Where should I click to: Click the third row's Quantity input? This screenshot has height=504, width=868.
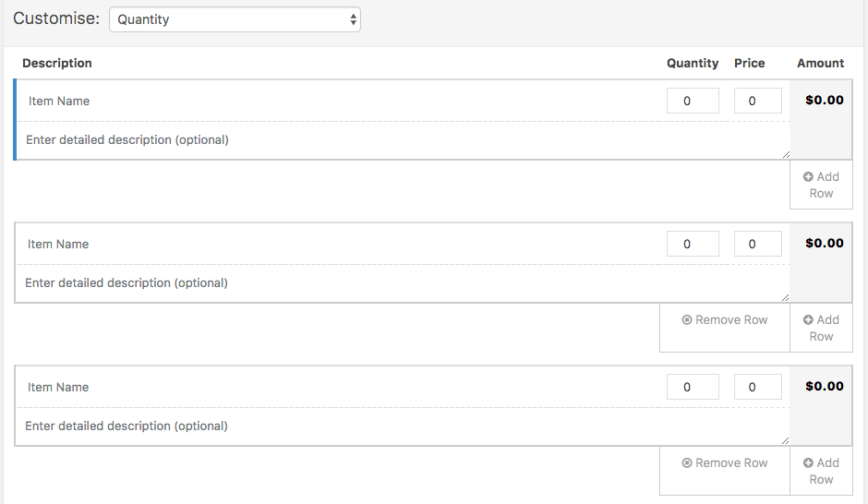(693, 387)
